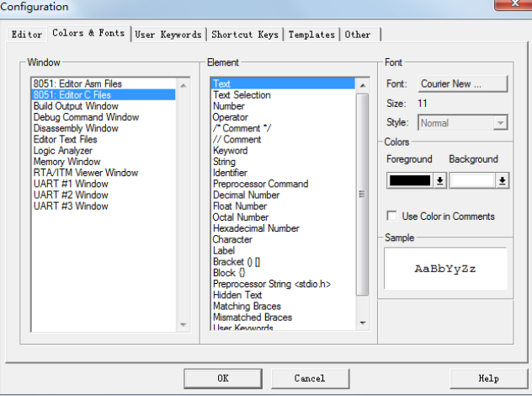Enable Use Color in Comments checkbox

click(x=392, y=217)
